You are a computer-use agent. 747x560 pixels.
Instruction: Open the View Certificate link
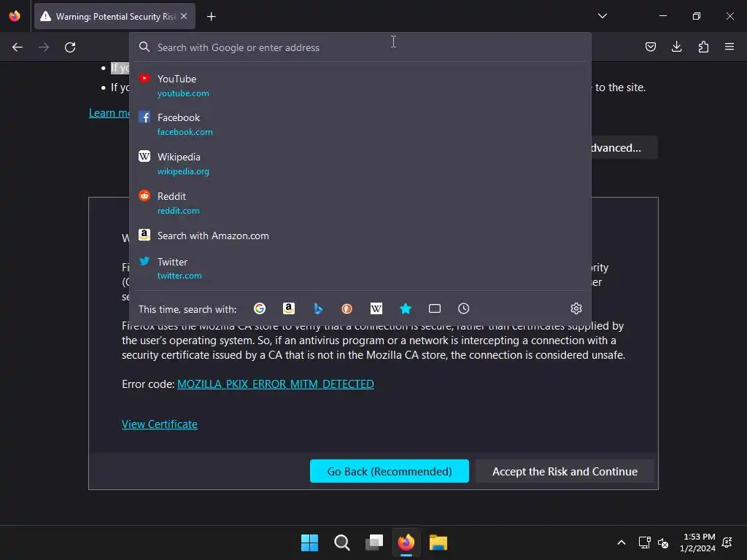pyautogui.click(x=160, y=424)
